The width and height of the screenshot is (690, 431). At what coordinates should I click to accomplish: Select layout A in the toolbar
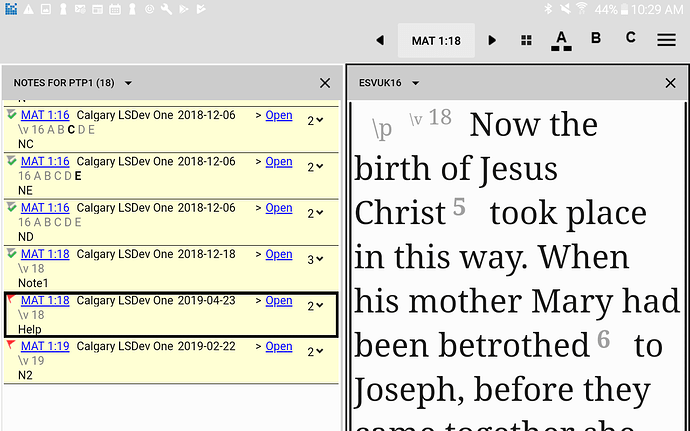pyautogui.click(x=561, y=41)
